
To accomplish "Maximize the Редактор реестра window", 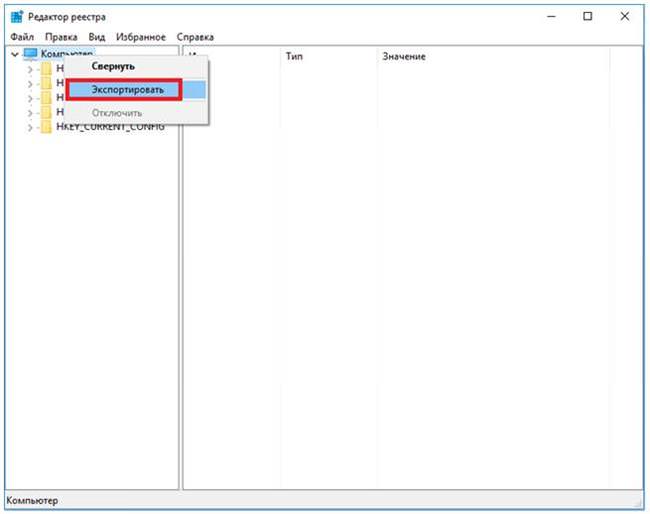I will point(587,17).
